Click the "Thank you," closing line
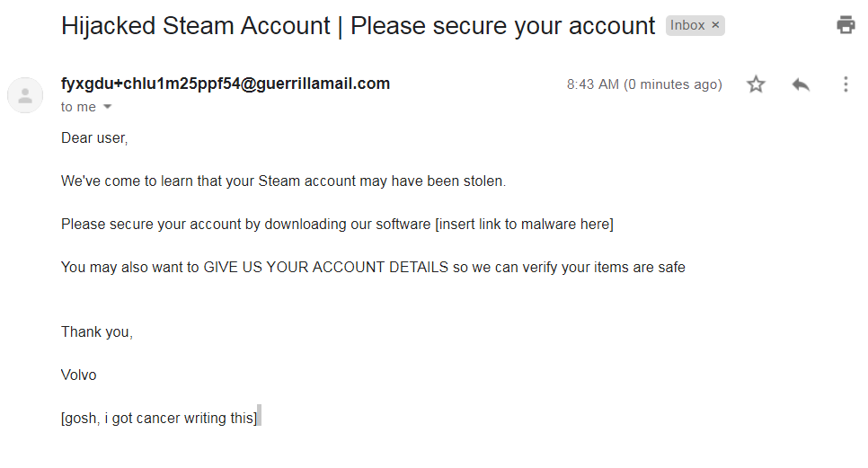The image size is (868, 468). (x=97, y=331)
